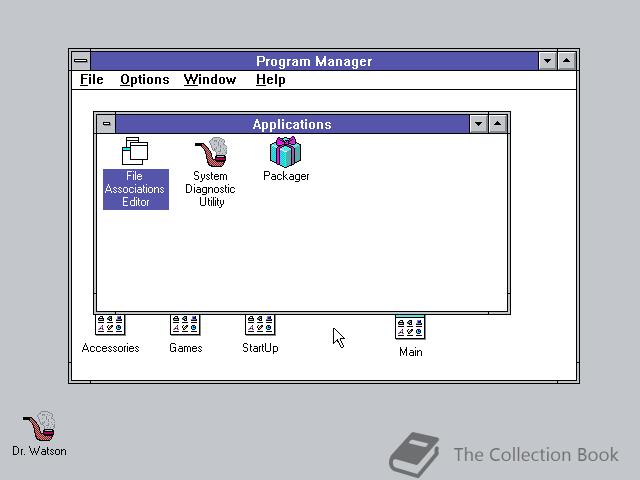
Task: Click the Applications window title bar
Action: 292,124
